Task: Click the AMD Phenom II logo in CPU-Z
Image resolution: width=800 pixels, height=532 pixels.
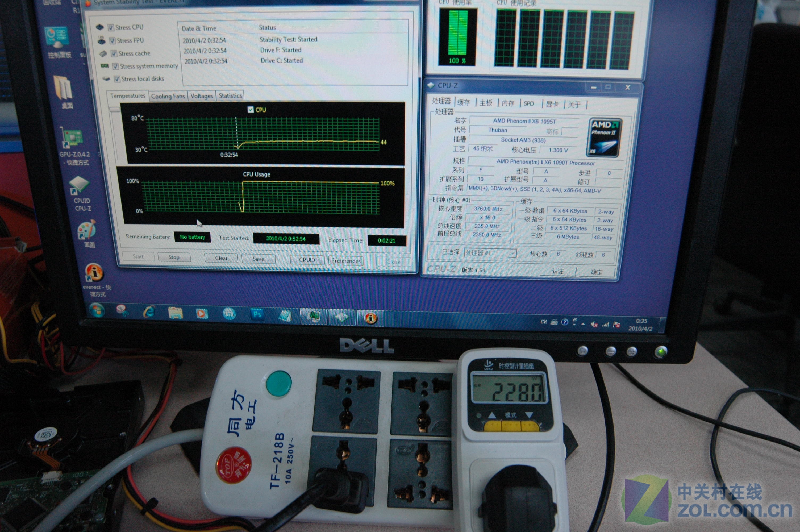Action: tap(604, 138)
